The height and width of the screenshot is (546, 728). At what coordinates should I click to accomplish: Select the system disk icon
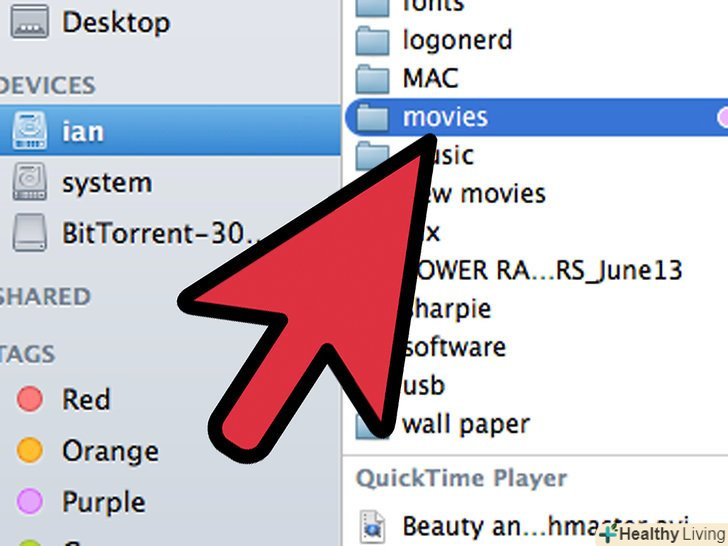click(x=29, y=182)
